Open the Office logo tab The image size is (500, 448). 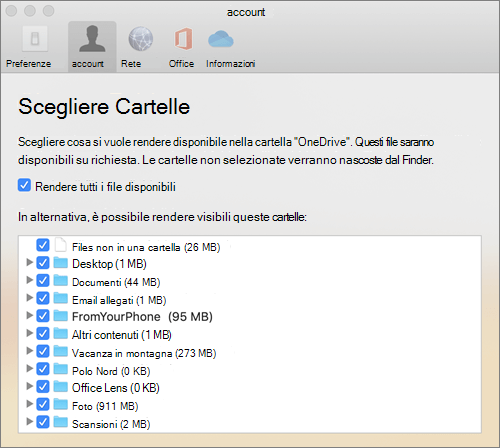click(x=183, y=39)
